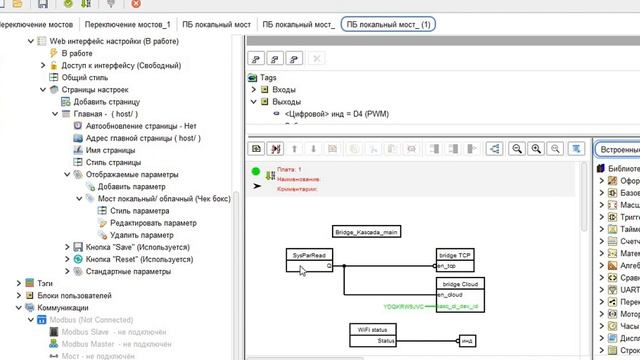Viewport: 640px width, 360px height.
Task: Expand the 'Тэги' tree node
Action: click(18, 283)
